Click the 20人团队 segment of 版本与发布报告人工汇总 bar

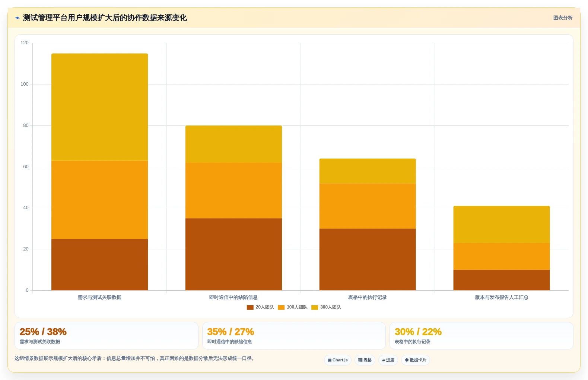(x=502, y=280)
